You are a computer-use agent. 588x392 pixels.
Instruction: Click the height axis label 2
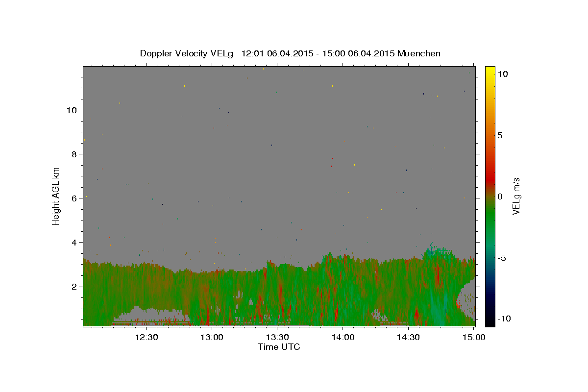73,286
